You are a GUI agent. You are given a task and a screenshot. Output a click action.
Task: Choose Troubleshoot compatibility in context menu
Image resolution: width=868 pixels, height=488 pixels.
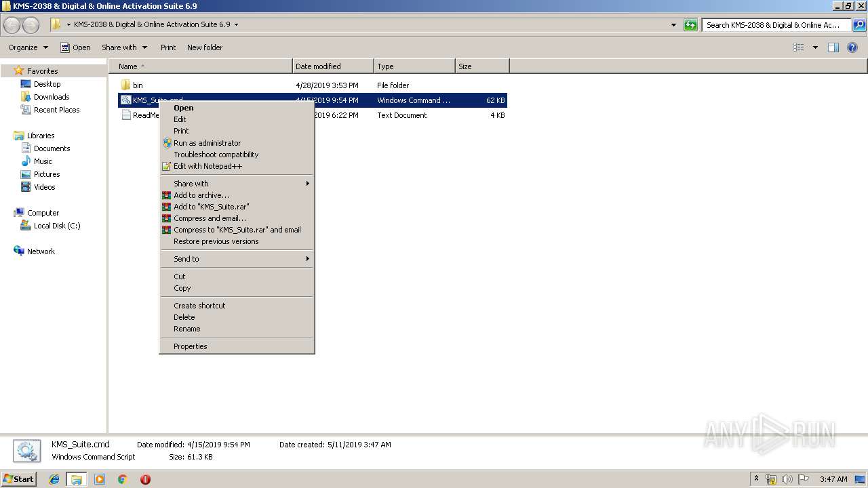click(237, 155)
